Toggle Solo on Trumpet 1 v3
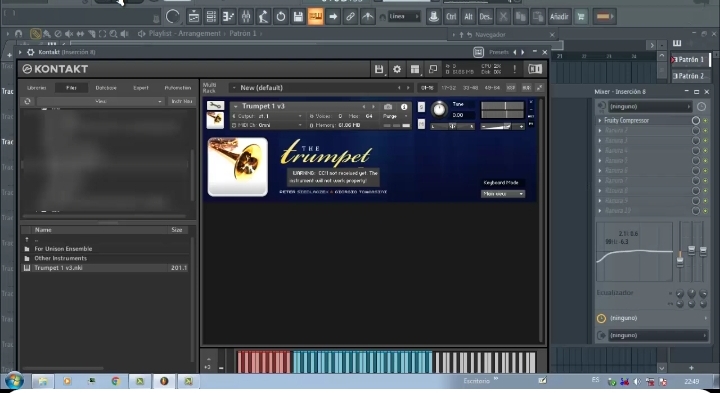Screen dimensions: 720x393 (x=421, y=107)
